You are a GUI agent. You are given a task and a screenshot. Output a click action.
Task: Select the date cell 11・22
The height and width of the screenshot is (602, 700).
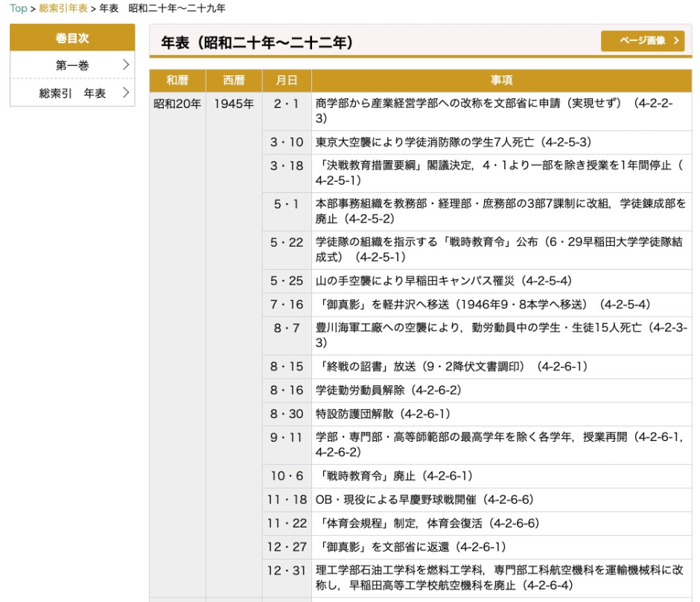pyautogui.click(x=287, y=524)
